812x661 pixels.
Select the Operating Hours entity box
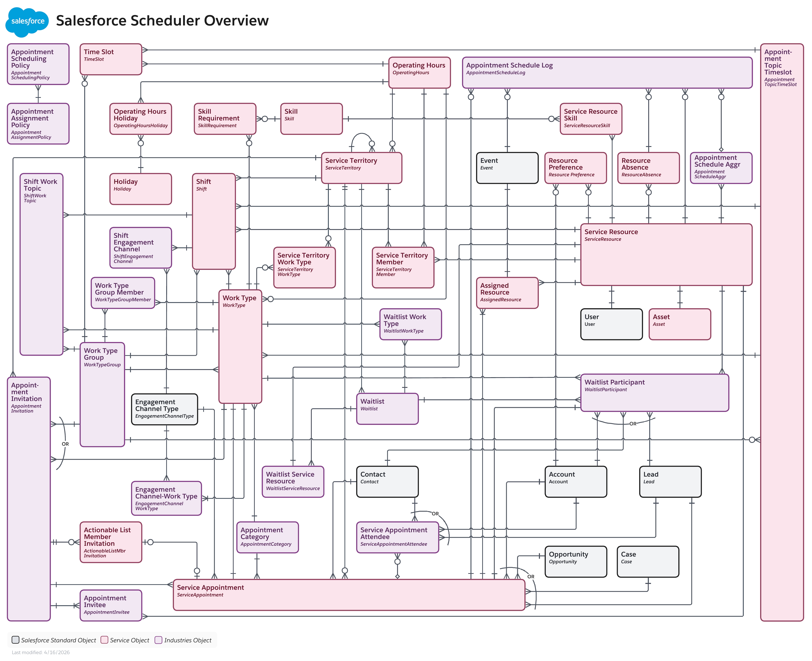[x=419, y=73]
